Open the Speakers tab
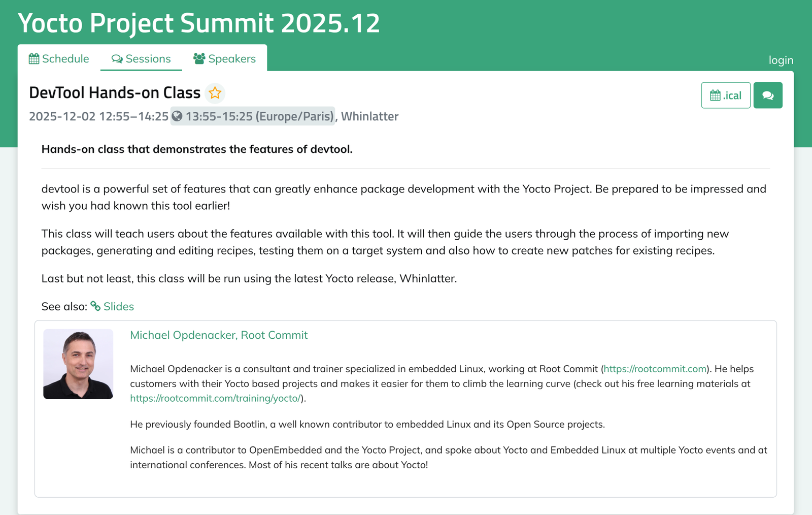The height and width of the screenshot is (515, 812). coord(225,58)
